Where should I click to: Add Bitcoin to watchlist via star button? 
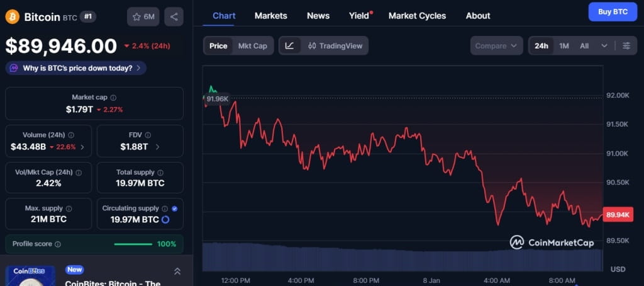[x=143, y=17]
